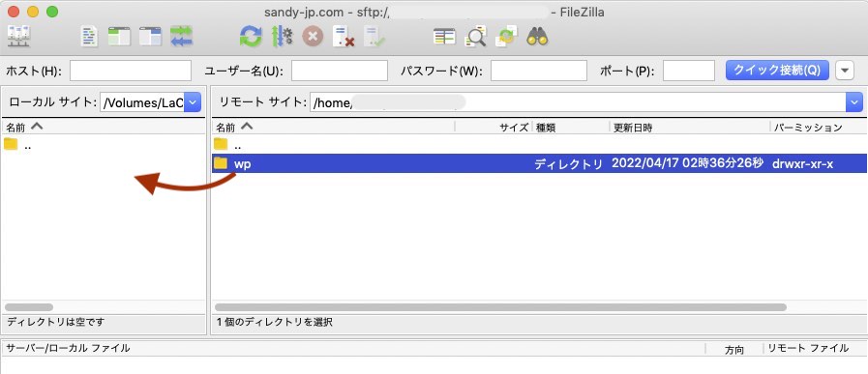Expand the ローカル サイト path dropdown
Image resolution: width=868 pixels, height=374 pixels.
tap(193, 102)
